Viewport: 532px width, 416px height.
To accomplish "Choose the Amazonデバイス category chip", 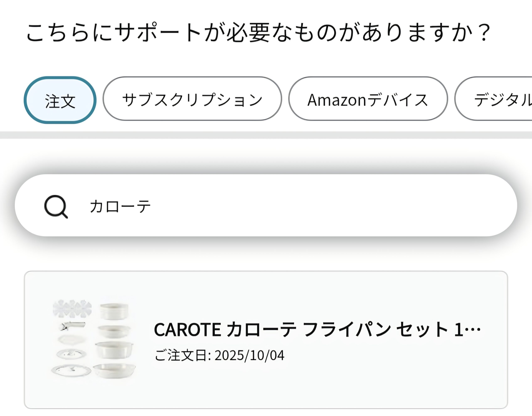I will [368, 99].
